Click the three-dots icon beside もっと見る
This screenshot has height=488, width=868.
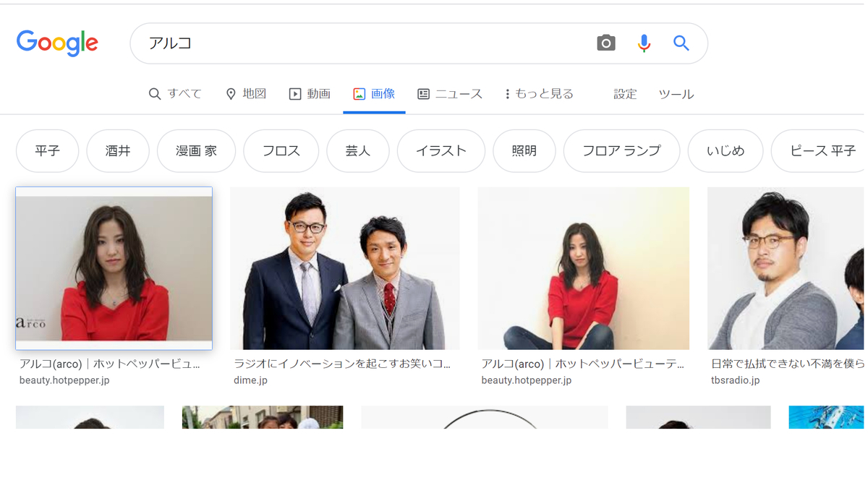(x=508, y=94)
